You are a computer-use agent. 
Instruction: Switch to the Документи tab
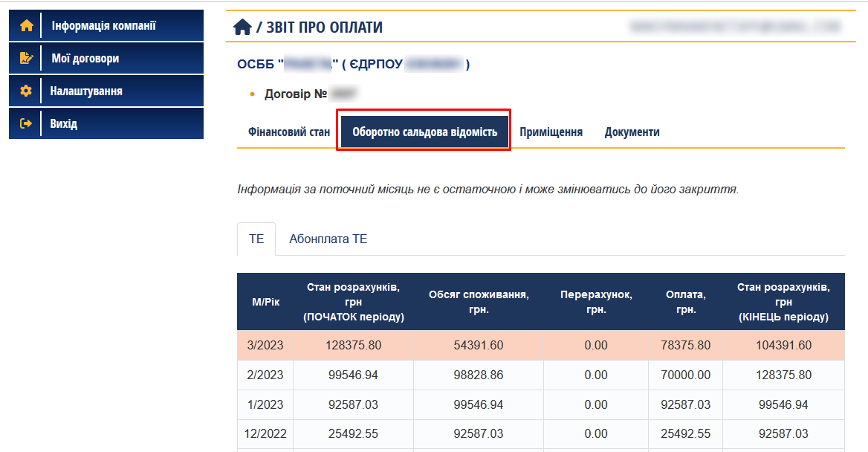(x=632, y=132)
